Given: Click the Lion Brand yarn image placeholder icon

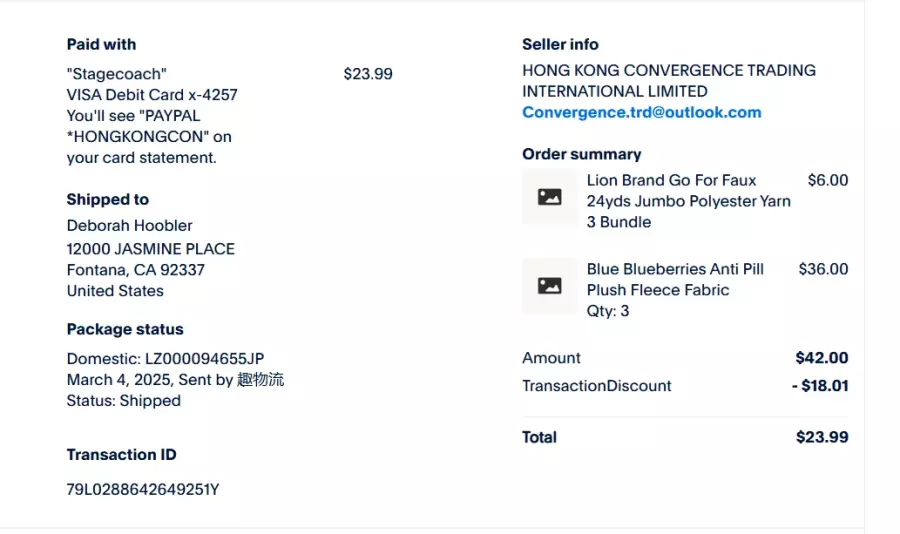Looking at the screenshot, I should pos(549,197).
